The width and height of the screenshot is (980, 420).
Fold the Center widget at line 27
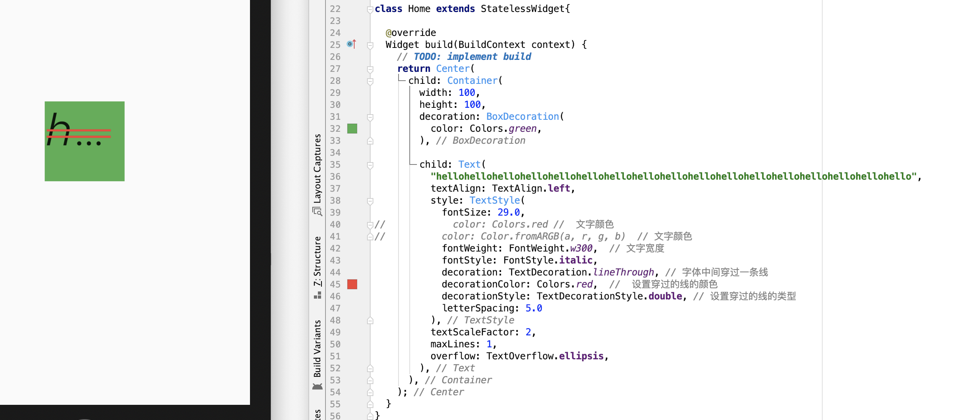(x=370, y=69)
